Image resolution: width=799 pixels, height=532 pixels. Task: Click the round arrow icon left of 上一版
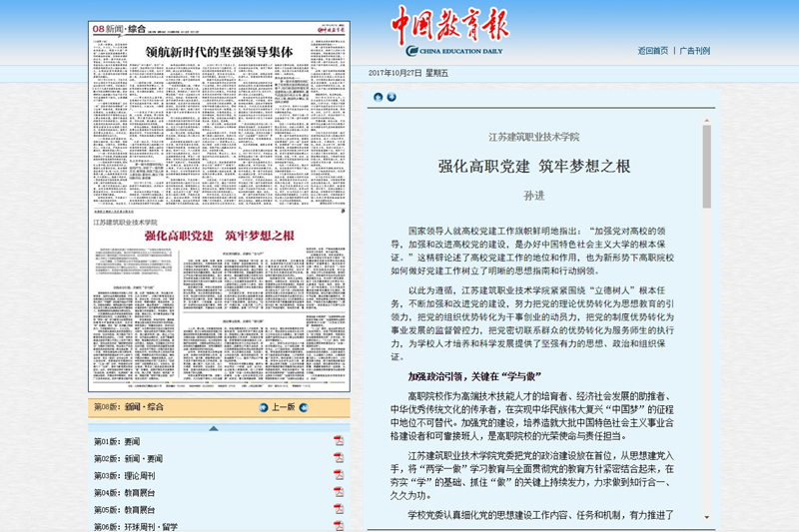pos(263,407)
